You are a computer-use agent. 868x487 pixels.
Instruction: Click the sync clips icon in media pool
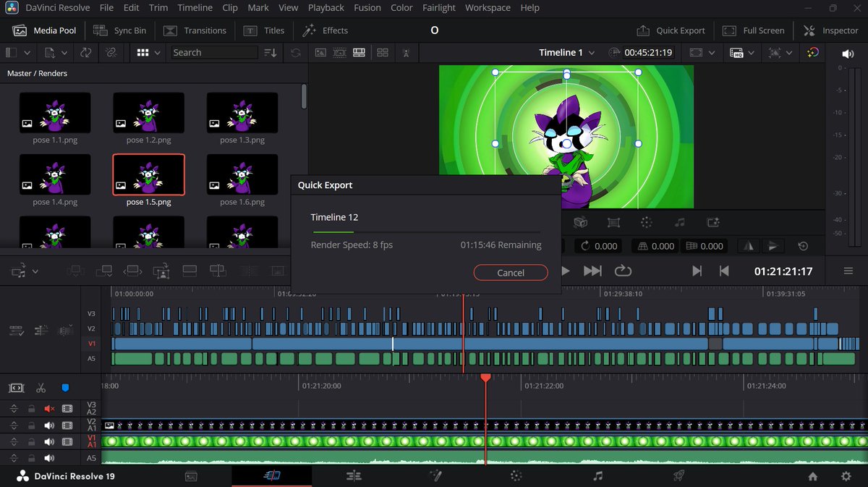[85, 53]
